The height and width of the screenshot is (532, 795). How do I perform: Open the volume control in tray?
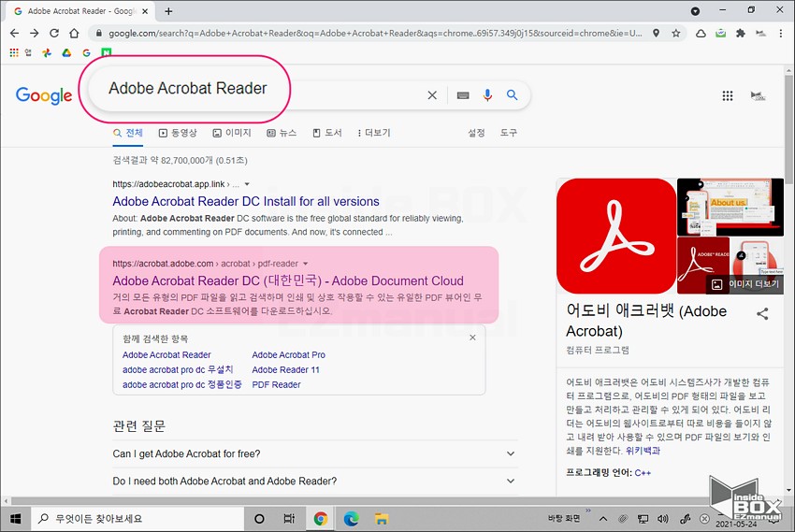[663, 519]
